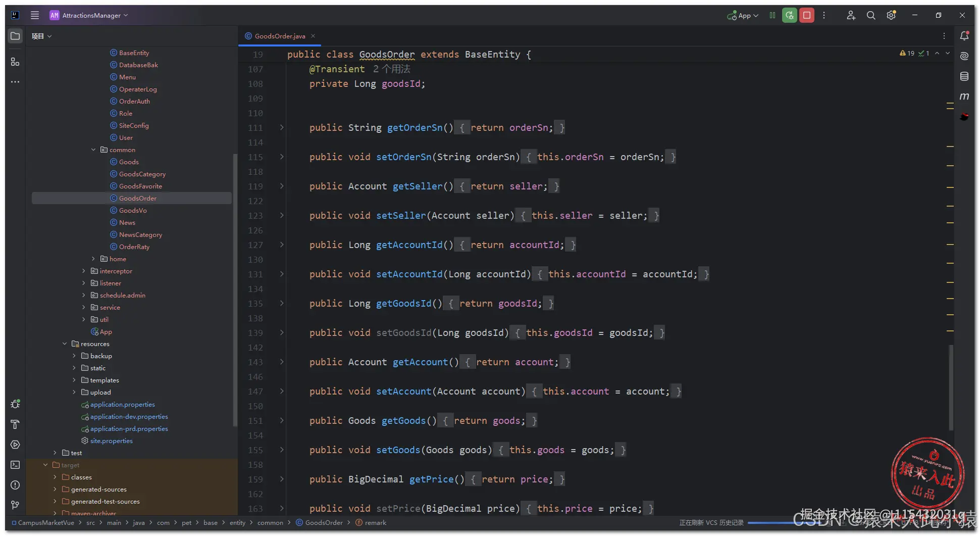Expand the home package folder

[x=93, y=259]
